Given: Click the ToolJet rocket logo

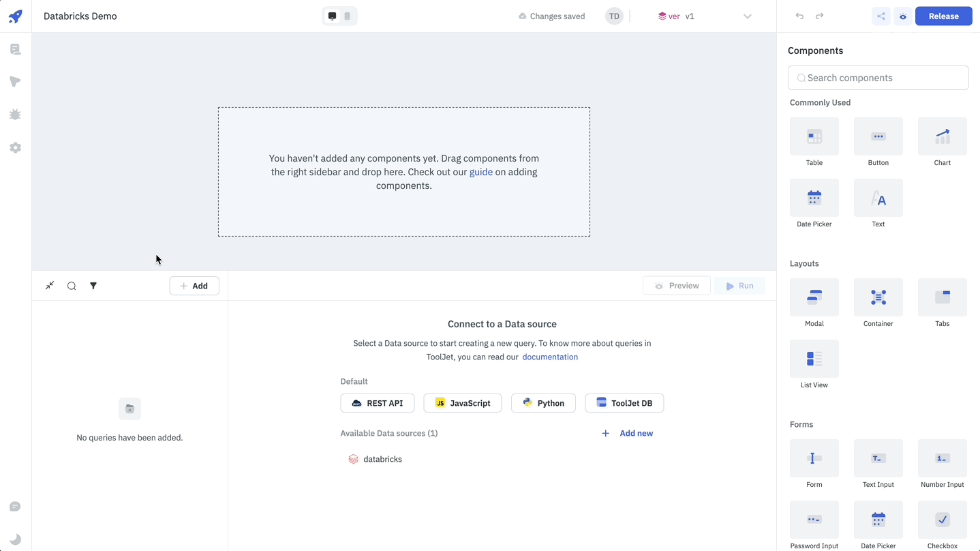Looking at the screenshot, I should point(15,16).
